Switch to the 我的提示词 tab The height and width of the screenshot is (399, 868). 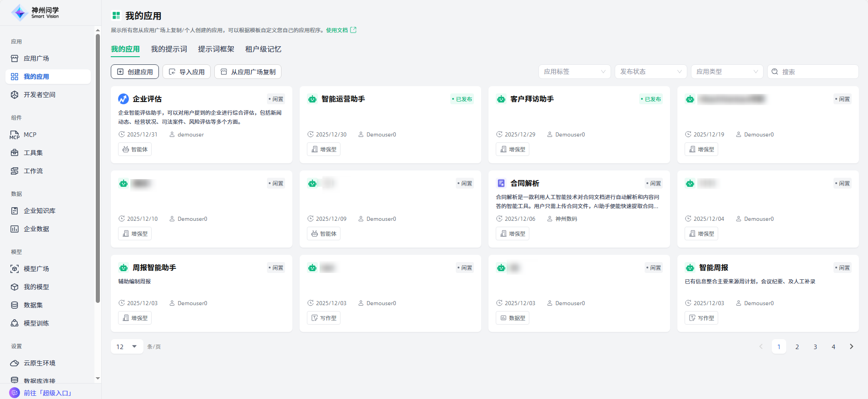169,49
